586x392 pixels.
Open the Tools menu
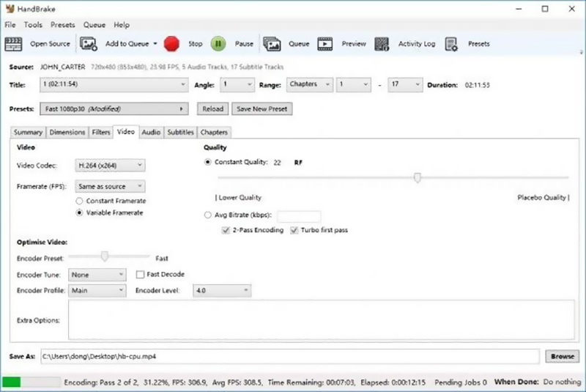click(33, 25)
